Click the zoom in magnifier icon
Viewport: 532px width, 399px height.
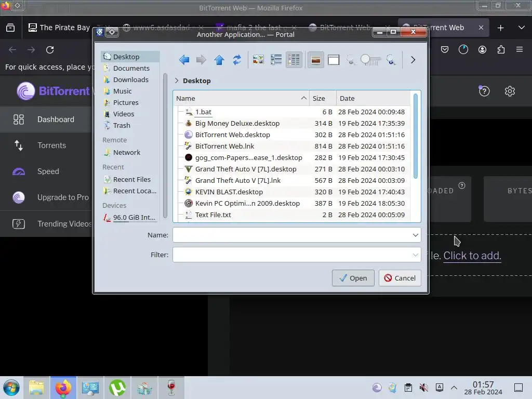click(391, 60)
